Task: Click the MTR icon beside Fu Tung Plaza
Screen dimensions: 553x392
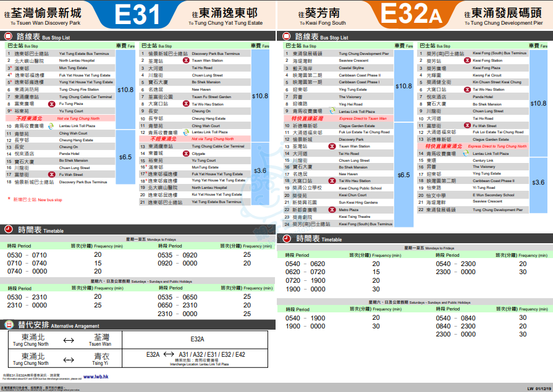Action: (51, 104)
